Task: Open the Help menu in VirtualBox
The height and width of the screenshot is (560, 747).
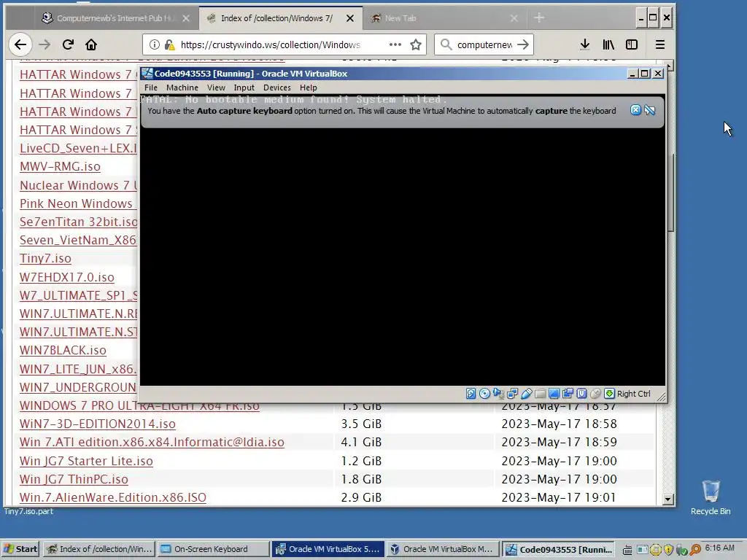Action: click(x=309, y=87)
